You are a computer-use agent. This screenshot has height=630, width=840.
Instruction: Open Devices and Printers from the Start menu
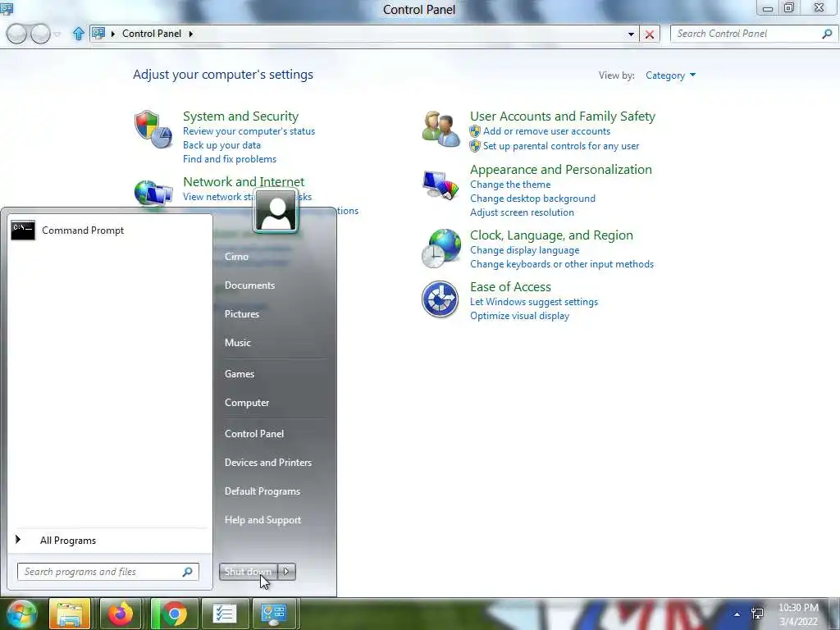coord(268,463)
